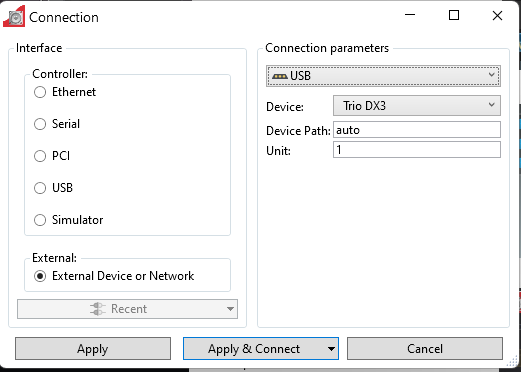This screenshot has height=372, width=521.
Task: Maximize the Connection window
Action: pos(454,15)
